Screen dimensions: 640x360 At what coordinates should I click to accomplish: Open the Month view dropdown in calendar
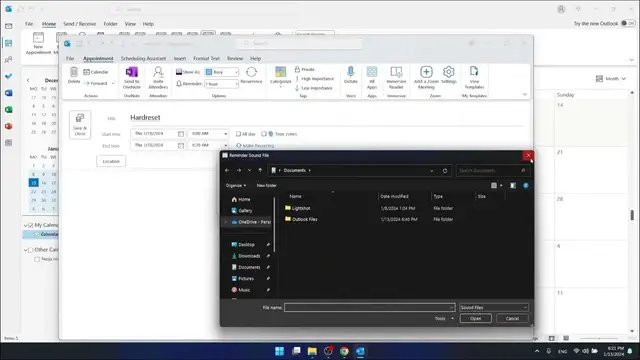611,78
